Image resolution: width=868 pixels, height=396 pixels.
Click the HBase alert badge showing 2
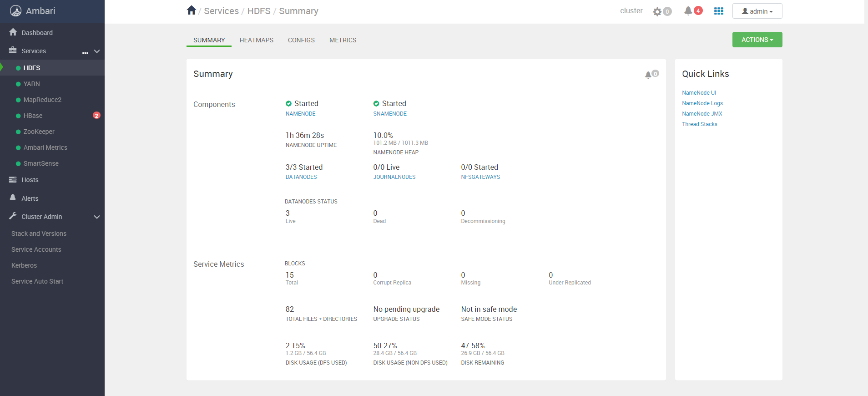(96, 116)
